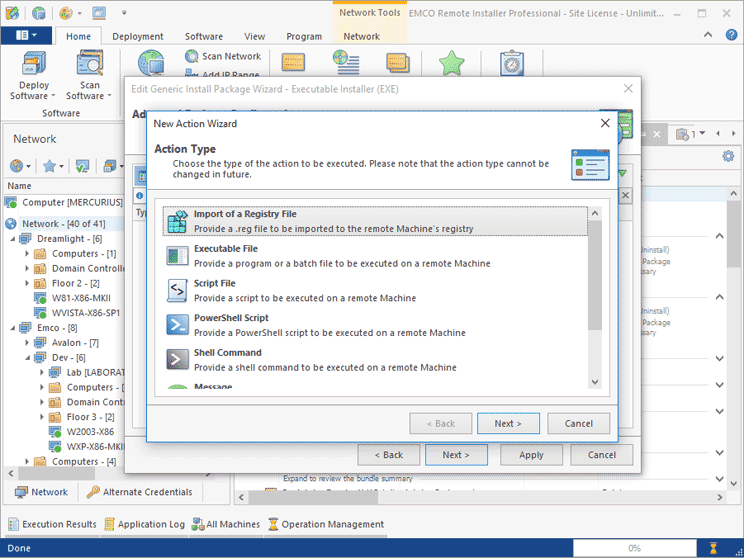Viewport: 744px width, 558px height.
Task: Switch to the View ribbon tab
Action: (255, 36)
